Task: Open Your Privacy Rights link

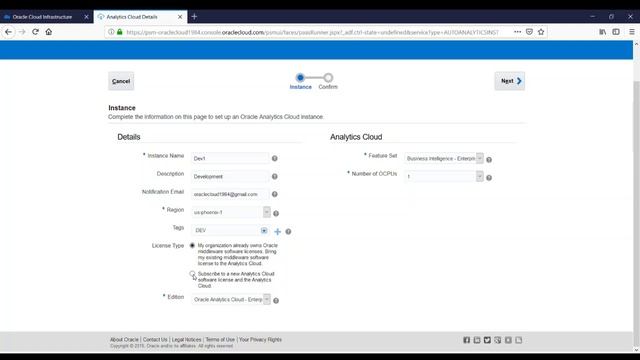Action: [260, 340]
